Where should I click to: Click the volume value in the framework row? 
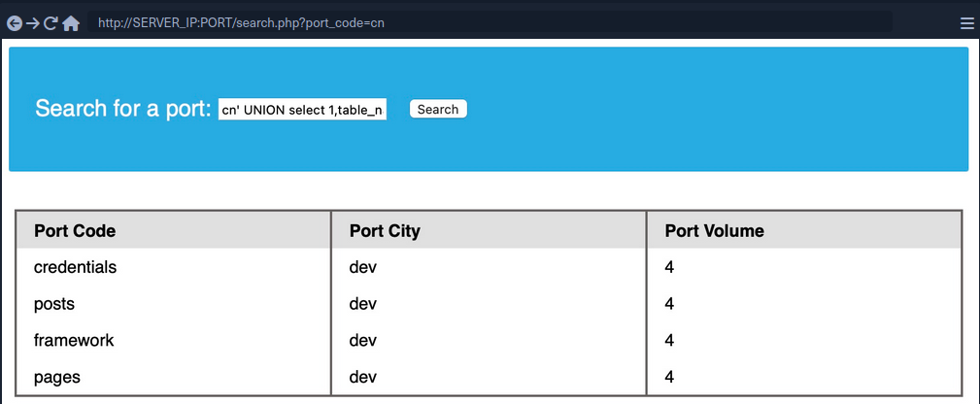coord(670,341)
